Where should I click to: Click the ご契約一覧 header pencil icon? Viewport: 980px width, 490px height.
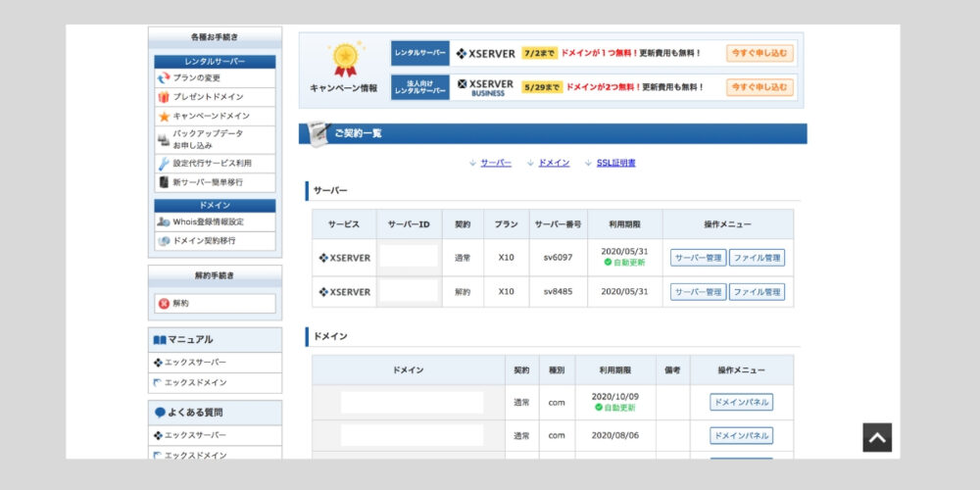pos(318,133)
